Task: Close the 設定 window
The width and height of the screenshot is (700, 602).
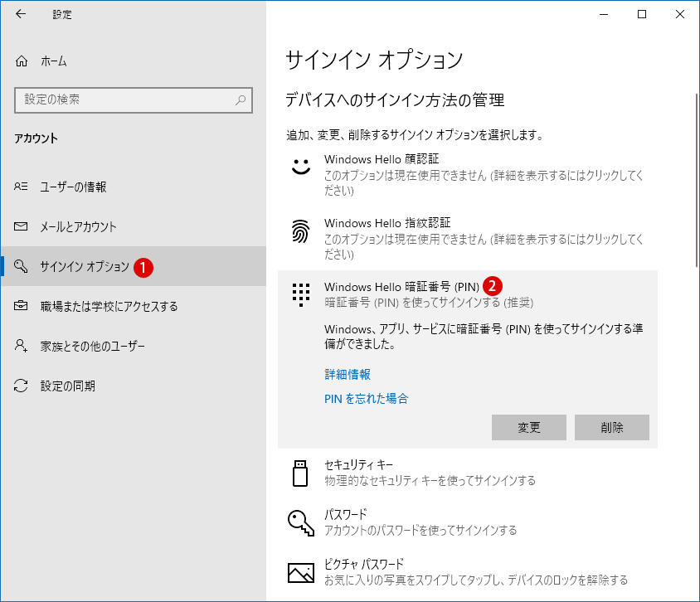Action: 679,14
